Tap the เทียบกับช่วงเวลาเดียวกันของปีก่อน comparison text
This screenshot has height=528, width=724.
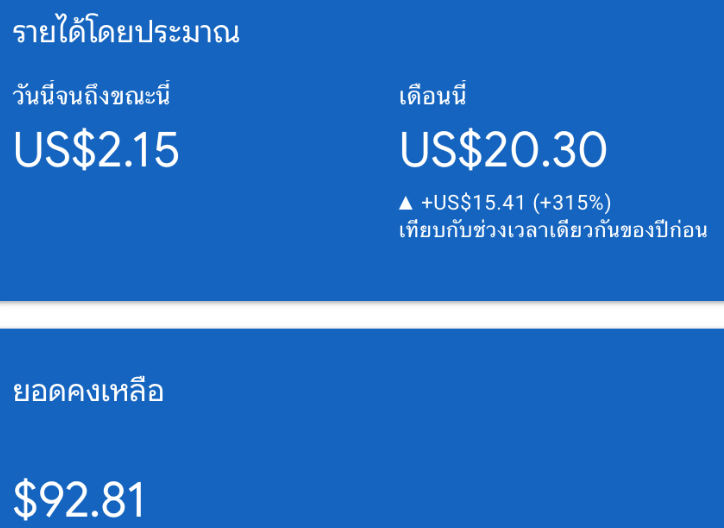pos(553,231)
